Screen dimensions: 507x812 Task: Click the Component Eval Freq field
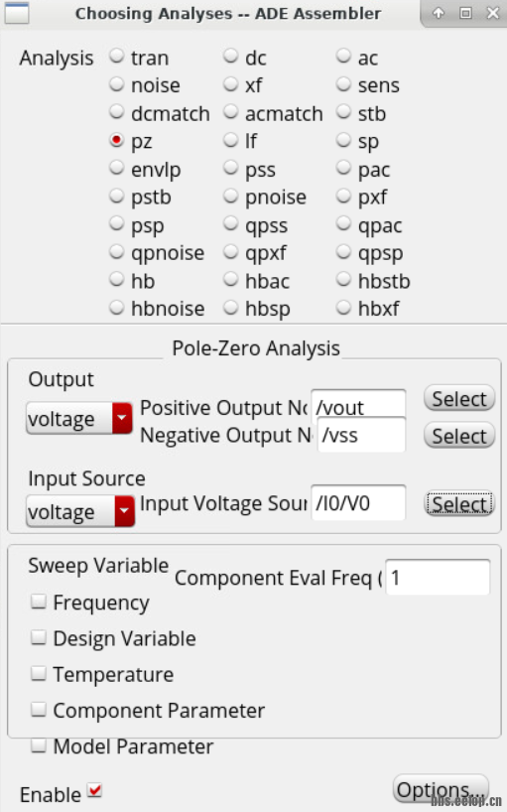point(438,577)
